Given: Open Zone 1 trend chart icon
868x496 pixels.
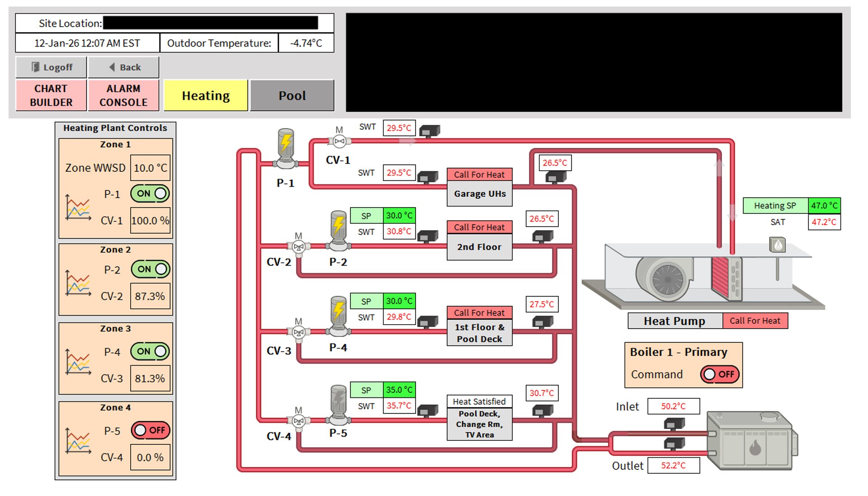Looking at the screenshot, I should click(x=78, y=208).
